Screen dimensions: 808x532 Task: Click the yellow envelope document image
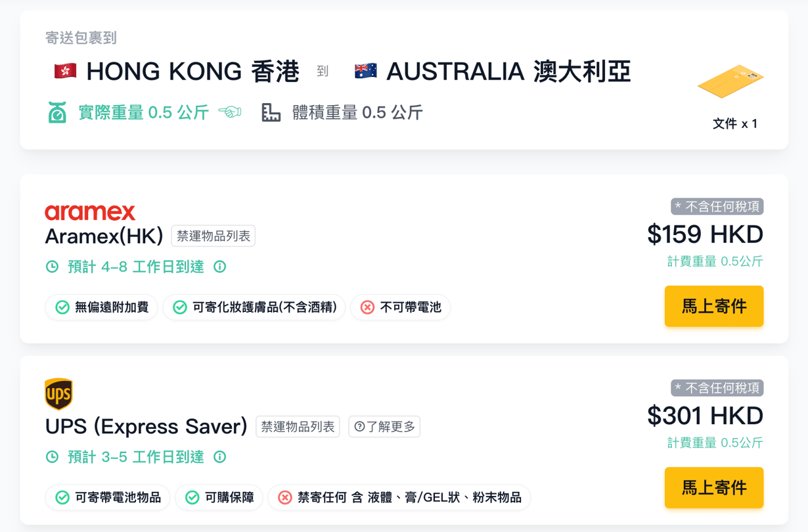(730, 81)
